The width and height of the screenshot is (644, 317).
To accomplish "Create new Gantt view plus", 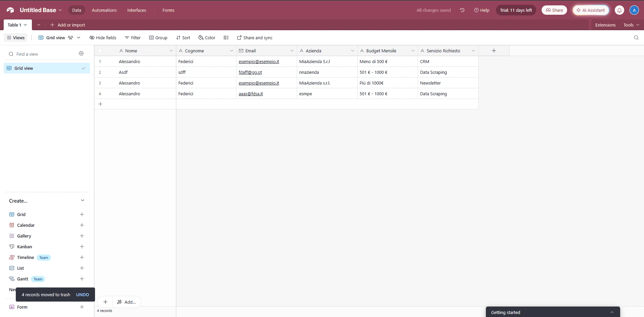I will 82,279.
